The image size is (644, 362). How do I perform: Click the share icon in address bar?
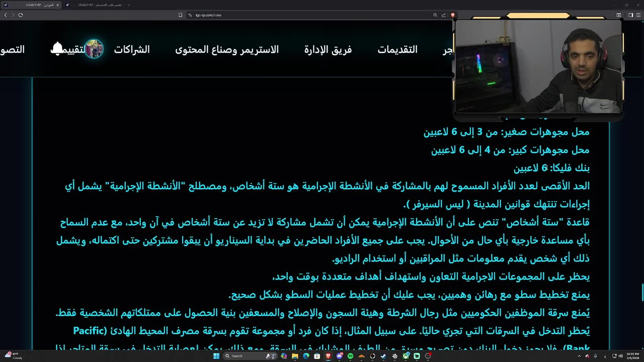tap(444, 15)
